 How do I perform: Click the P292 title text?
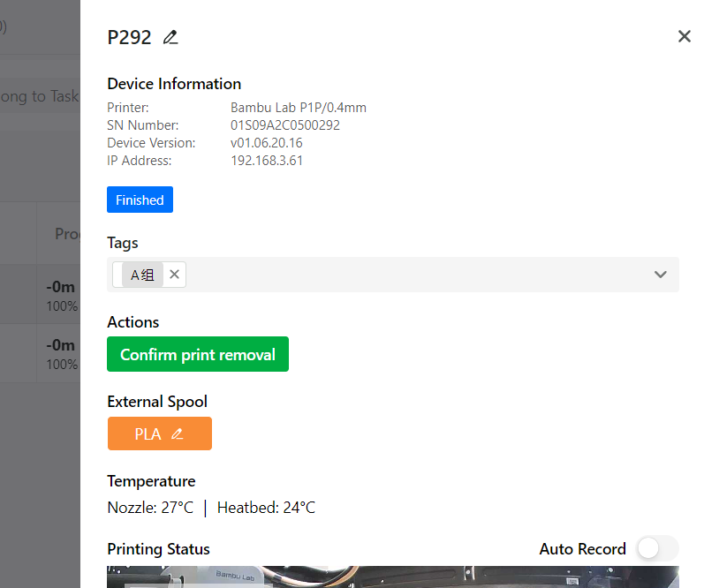tap(129, 37)
